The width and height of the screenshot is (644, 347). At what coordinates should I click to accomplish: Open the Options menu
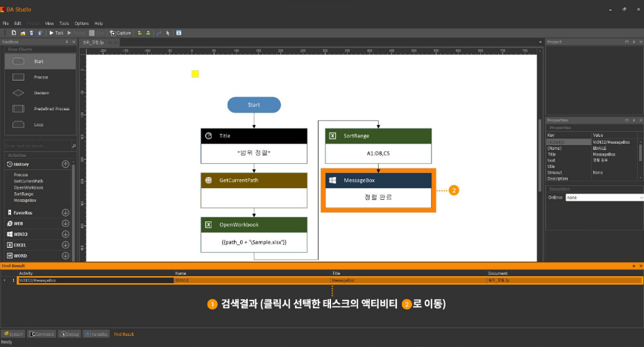click(x=82, y=24)
